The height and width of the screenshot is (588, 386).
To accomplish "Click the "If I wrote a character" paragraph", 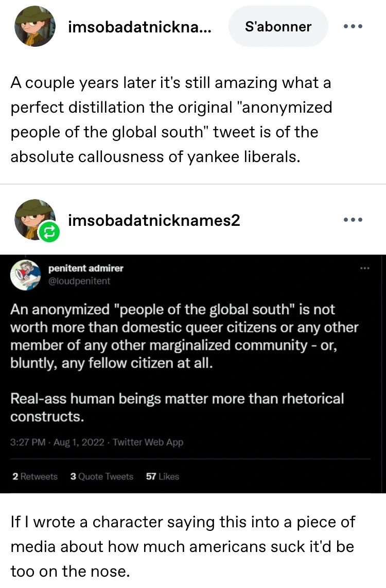I will (x=183, y=546).
